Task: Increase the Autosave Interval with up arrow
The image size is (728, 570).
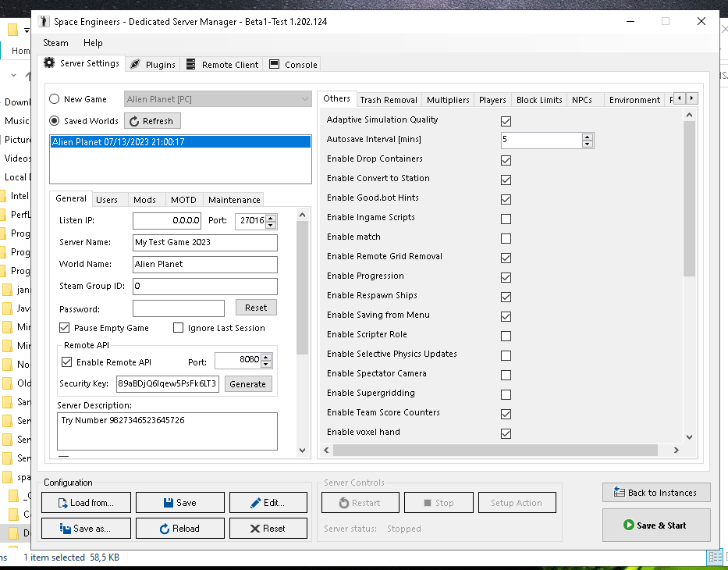Action: click(x=588, y=137)
